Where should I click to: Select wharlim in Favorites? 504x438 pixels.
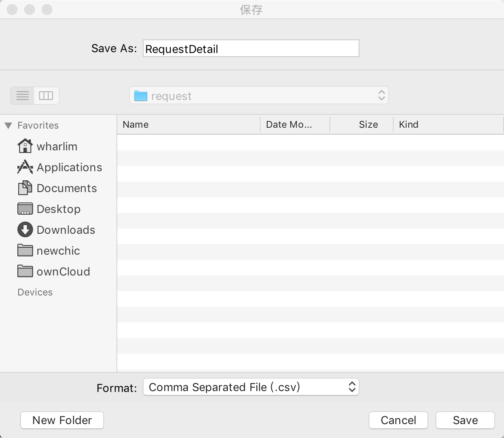[57, 146]
